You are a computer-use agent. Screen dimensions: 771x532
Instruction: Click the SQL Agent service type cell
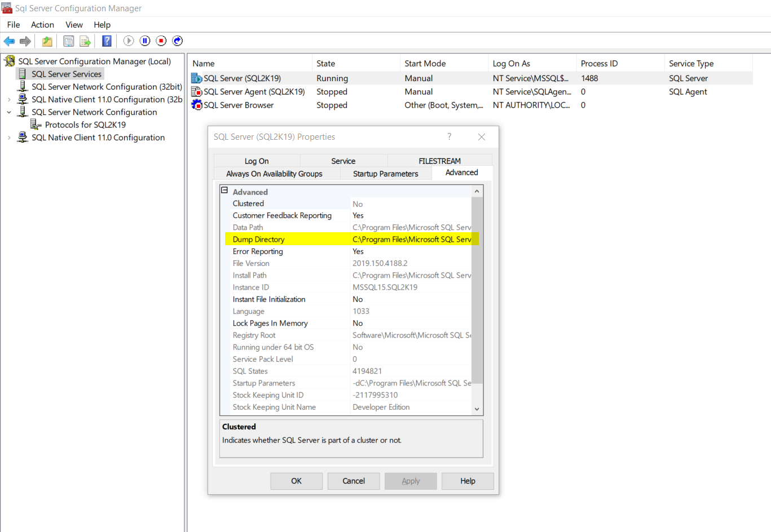coord(688,92)
